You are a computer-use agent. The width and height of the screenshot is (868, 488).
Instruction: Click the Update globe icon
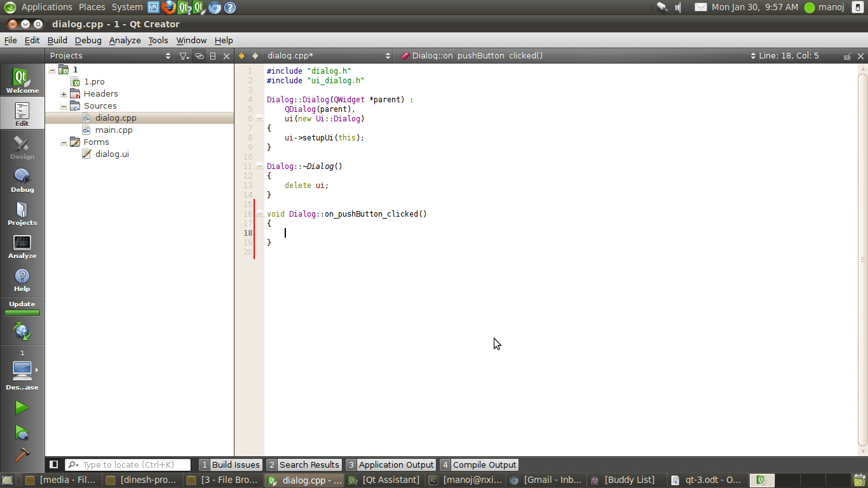pyautogui.click(x=22, y=331)
